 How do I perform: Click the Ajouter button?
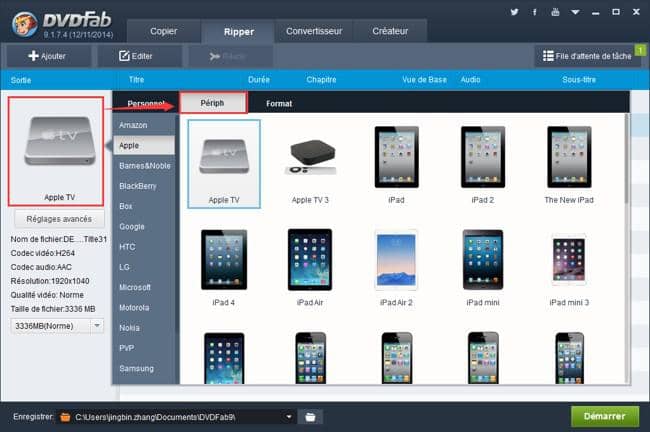(x=49, y=56)
